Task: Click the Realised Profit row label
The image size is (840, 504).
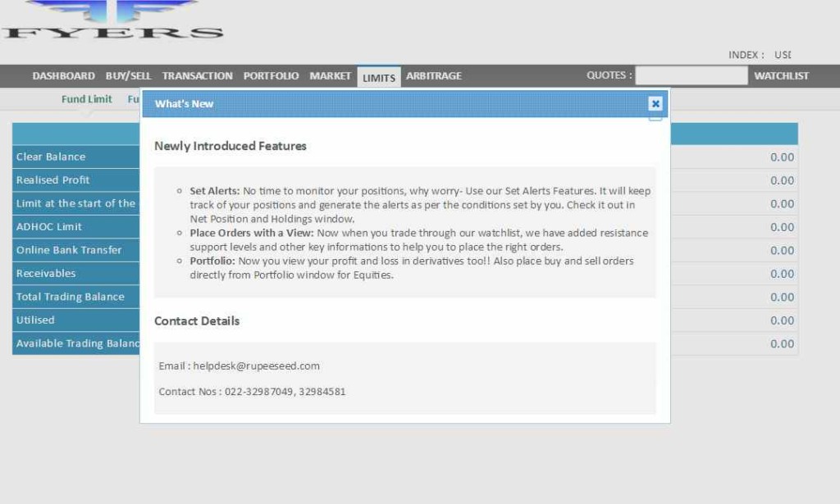Action: pos(53,180)
